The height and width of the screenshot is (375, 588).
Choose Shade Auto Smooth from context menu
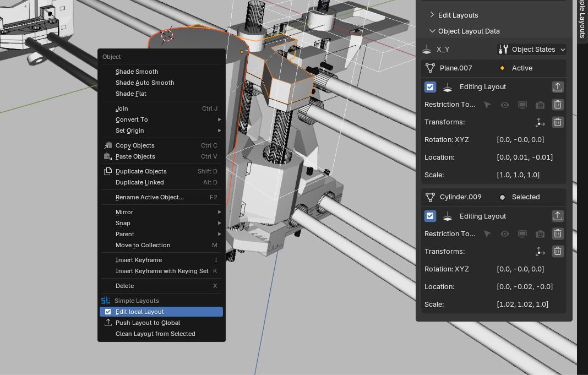coord(145,83)
